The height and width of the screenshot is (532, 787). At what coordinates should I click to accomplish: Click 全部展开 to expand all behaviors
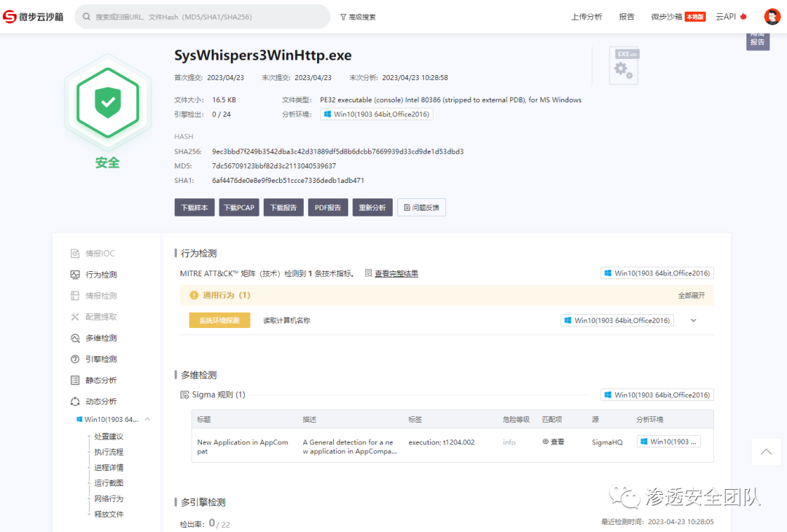tap(691, 295)
